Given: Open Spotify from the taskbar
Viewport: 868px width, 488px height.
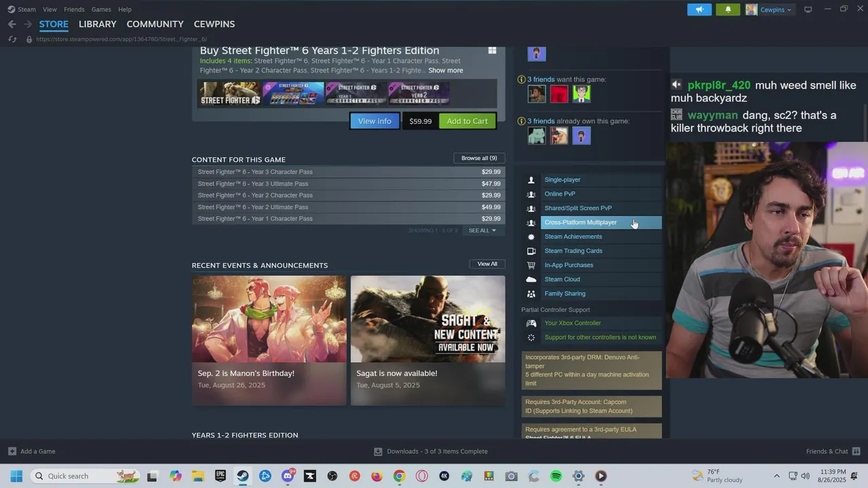Looking at the screenshot, I should (x=556, y=476).
